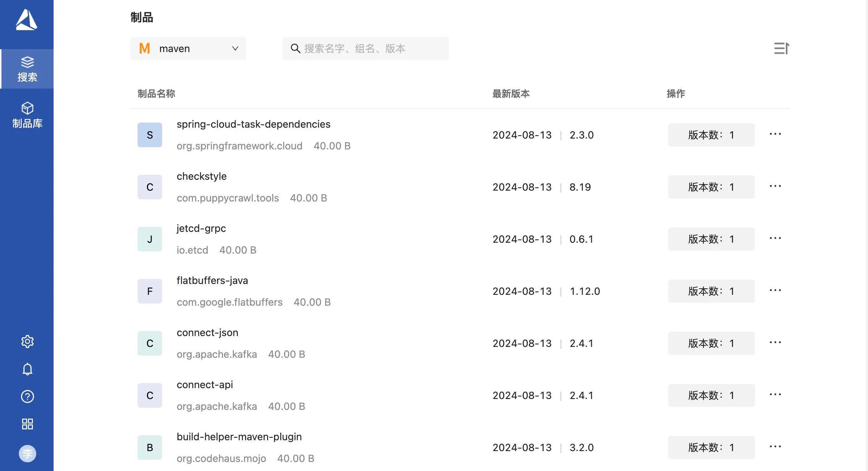Screen dimensions: 868x471
Task: Click the S avatar of spring-cloud-task-dependencies
Action: (x=150, y=135)
